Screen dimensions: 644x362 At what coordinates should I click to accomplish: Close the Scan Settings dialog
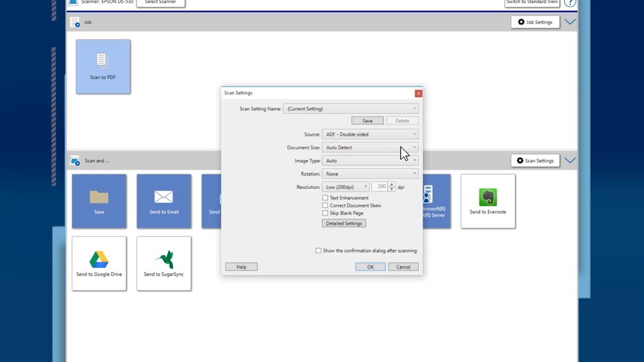[418, 94]
